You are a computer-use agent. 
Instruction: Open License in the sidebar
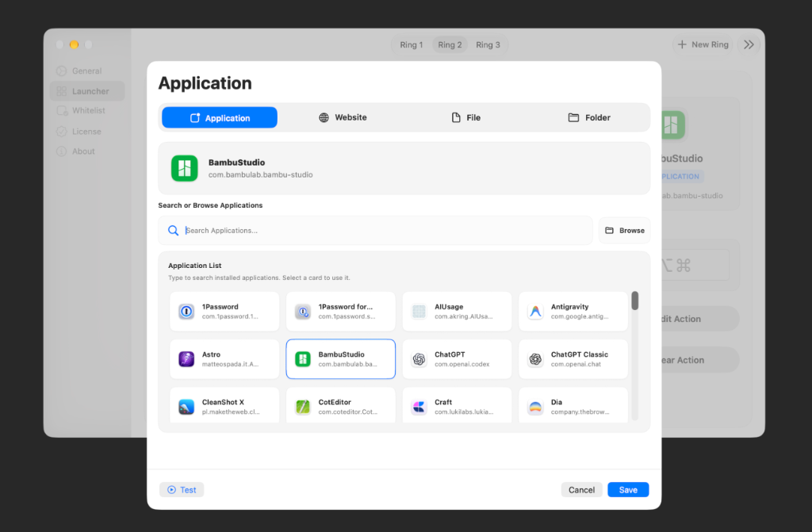87,132
